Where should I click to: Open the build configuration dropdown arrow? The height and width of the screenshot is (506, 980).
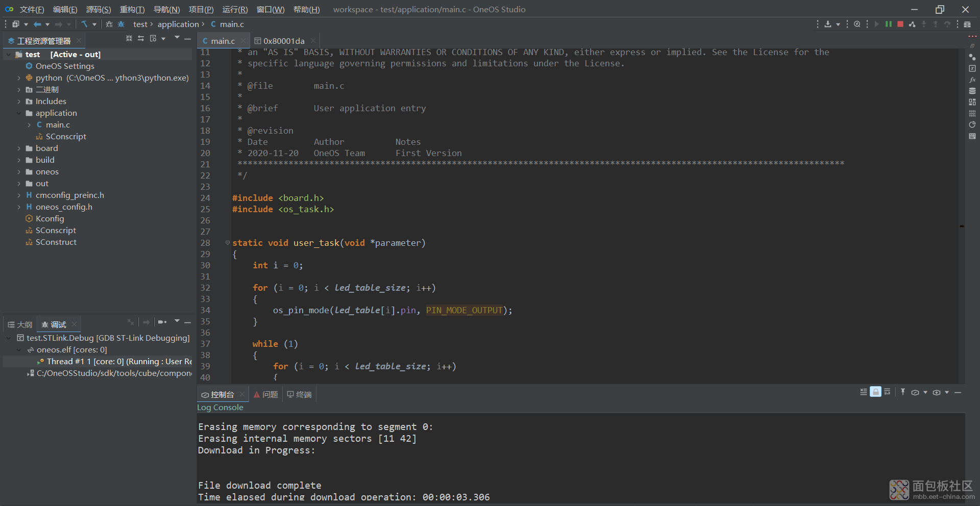[x=94, y=24]
